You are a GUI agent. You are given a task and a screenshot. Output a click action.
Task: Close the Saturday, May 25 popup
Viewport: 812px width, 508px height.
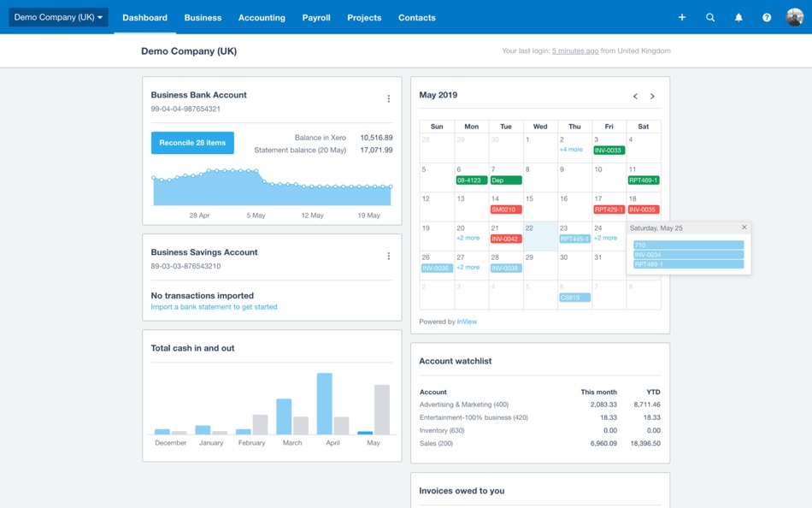coord(744,227)
